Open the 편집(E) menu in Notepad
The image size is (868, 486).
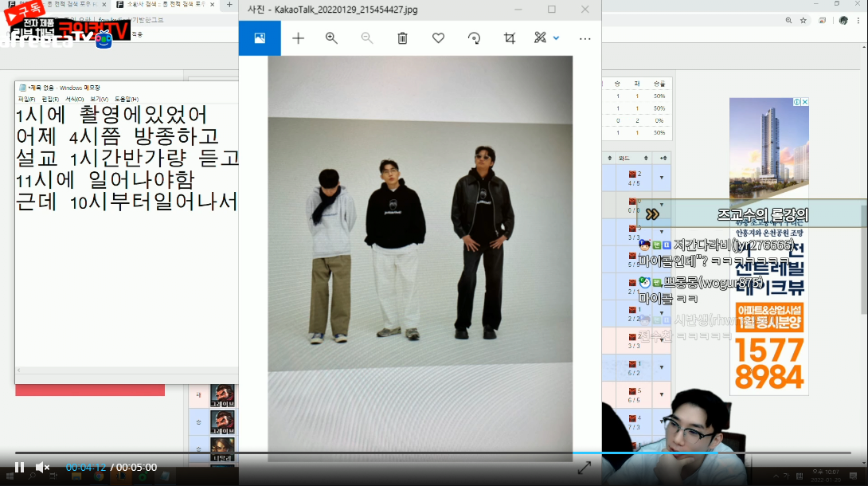click(x=50, y=99)
